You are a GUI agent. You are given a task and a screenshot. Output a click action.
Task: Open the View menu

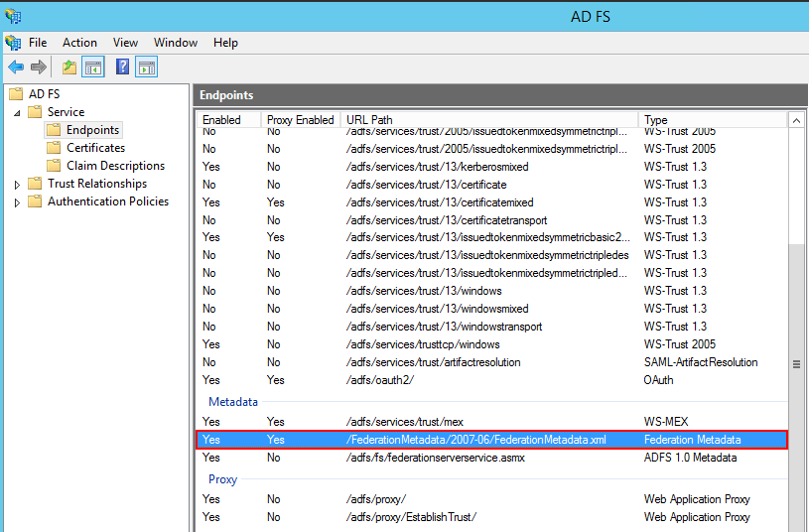tap(125, 43)
